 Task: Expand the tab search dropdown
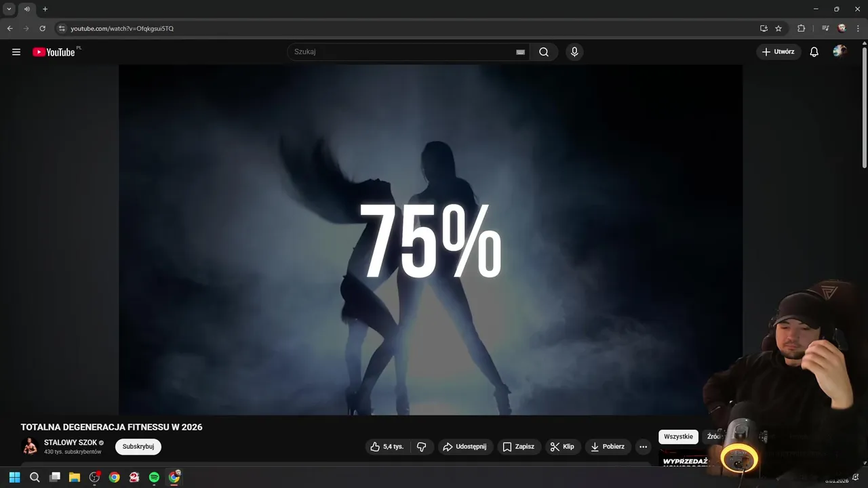tap(9, 9)
